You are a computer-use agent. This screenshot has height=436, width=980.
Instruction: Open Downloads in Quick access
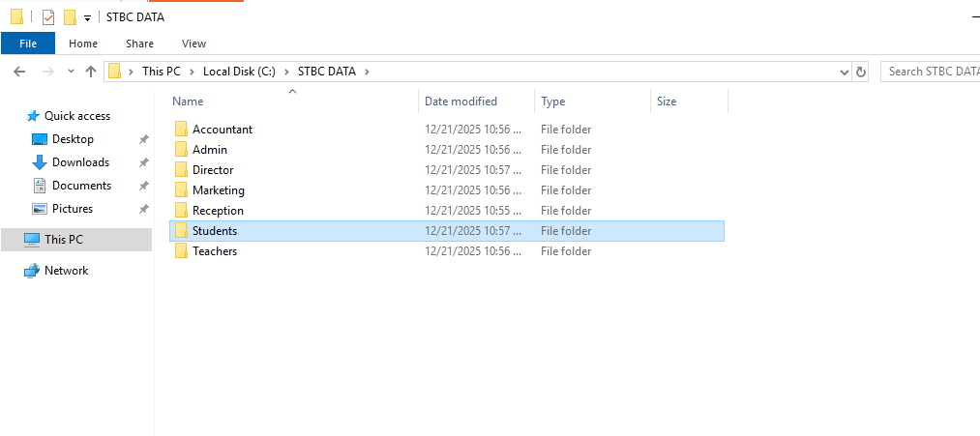coord(80,162)
